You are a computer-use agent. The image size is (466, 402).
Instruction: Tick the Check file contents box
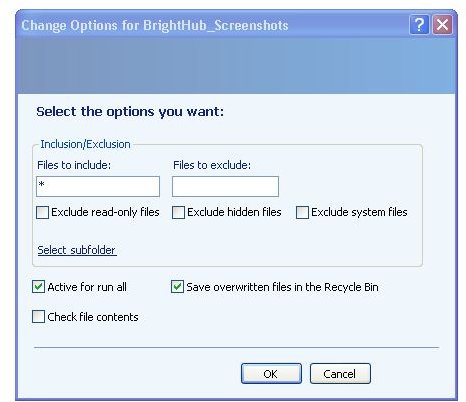tap(38, 317)
